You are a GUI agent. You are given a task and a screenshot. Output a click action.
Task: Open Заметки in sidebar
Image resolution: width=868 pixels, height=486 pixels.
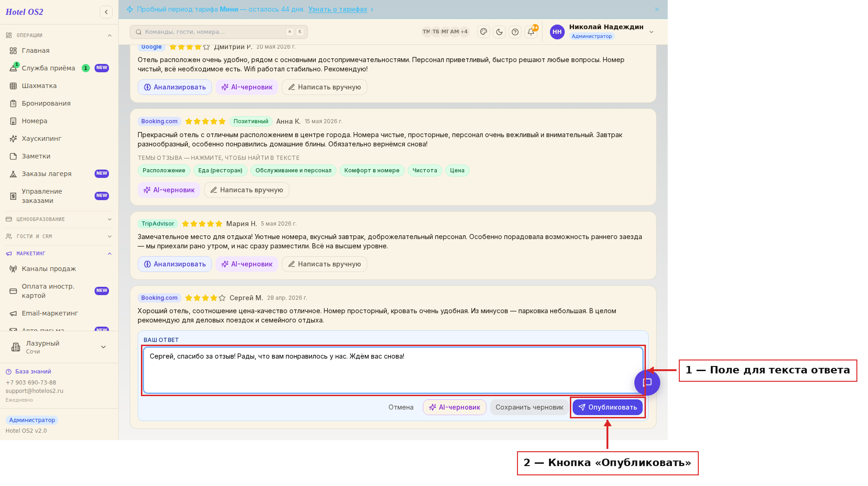59,156
